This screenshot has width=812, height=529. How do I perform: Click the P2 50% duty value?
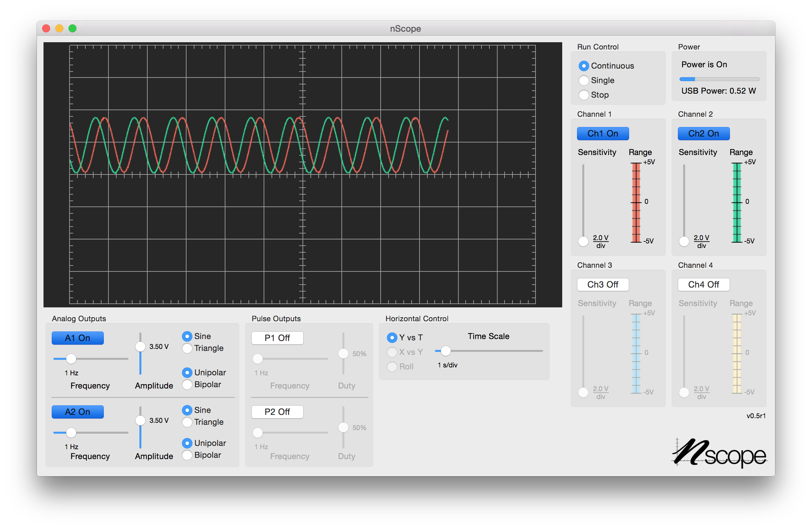[359, 427]
